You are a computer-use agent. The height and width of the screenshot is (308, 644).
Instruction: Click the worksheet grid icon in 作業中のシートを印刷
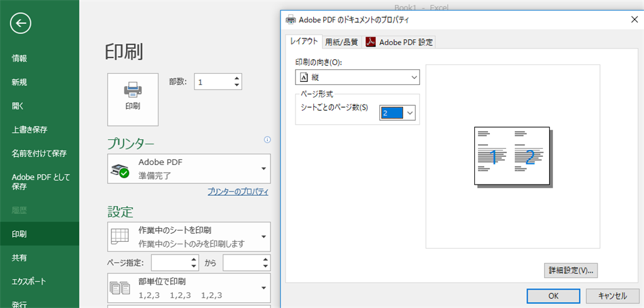(x=119, y=236)
